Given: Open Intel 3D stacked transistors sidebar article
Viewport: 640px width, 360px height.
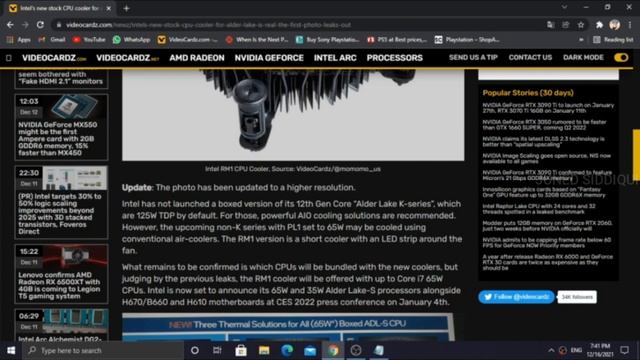Looking at the screenshot, I should [60, 213].
